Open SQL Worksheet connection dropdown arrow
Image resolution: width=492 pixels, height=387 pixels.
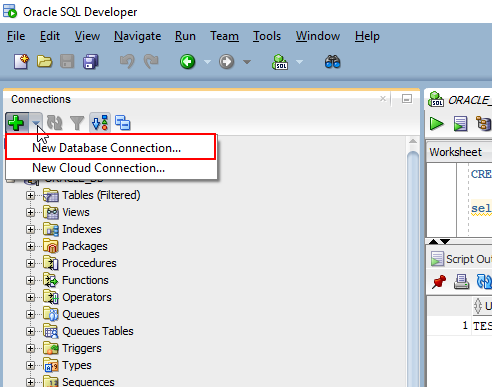[x=300, y=62]
